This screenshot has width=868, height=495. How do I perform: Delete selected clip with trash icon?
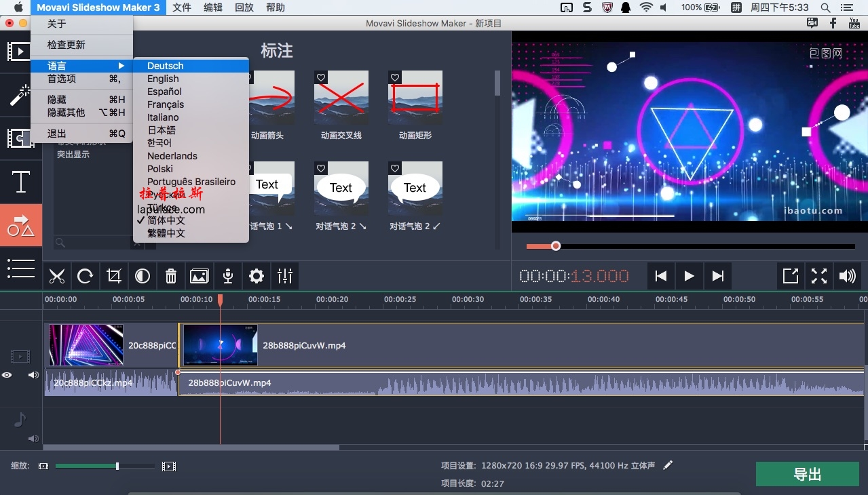click(x=171, y=276)
